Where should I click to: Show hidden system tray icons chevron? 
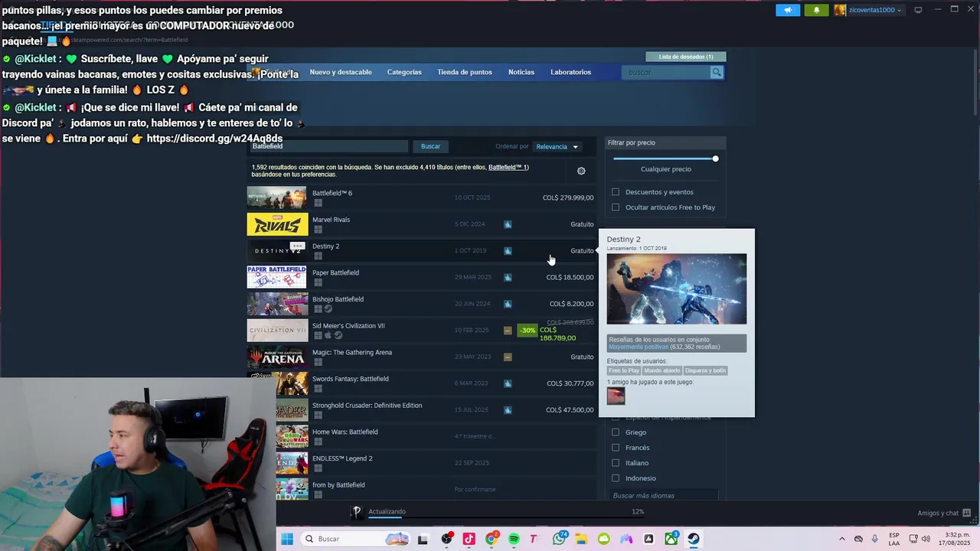(x=842, y=539)
